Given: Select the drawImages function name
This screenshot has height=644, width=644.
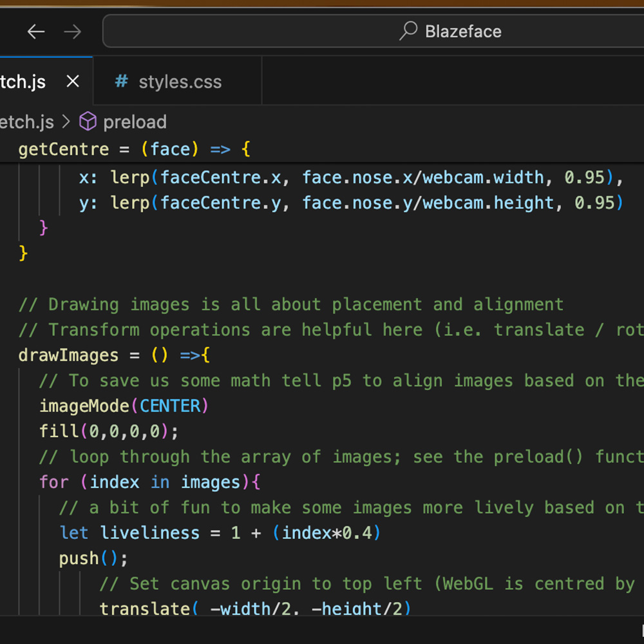Looking at the screenshot, I should click(x=68, y=355).
